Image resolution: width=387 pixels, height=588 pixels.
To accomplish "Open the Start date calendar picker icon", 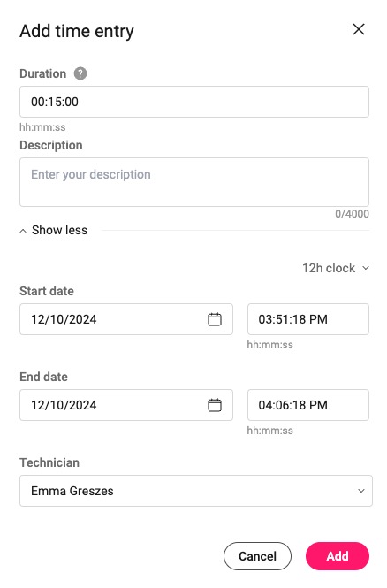I will pyautogui.click(x=215, y=319).
